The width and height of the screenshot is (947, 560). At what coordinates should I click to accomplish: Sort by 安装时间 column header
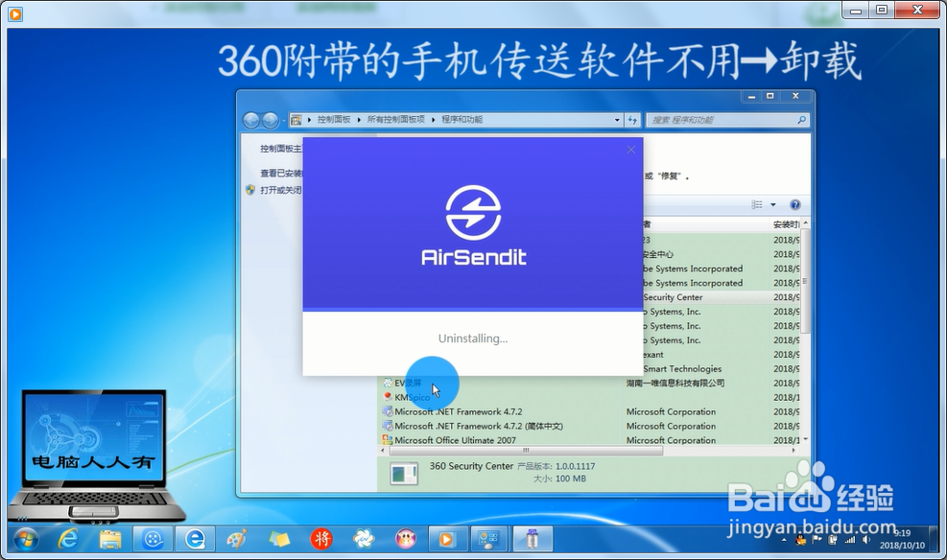[x=785, y=223]
